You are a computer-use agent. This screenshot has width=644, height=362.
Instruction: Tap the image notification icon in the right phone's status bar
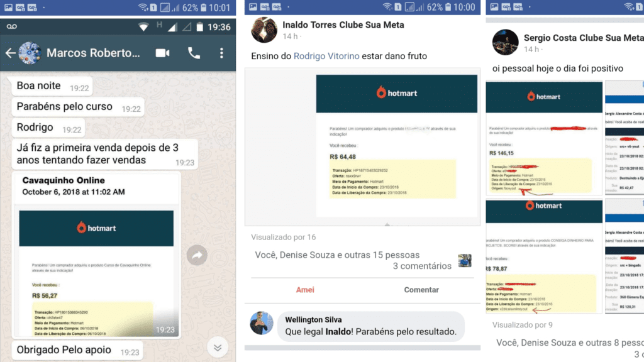pos(494,7)
